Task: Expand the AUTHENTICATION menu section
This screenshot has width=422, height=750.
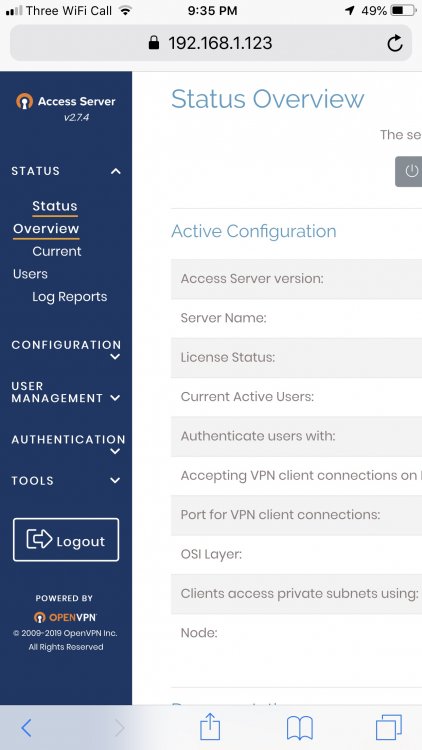Action: click(67, 444)
